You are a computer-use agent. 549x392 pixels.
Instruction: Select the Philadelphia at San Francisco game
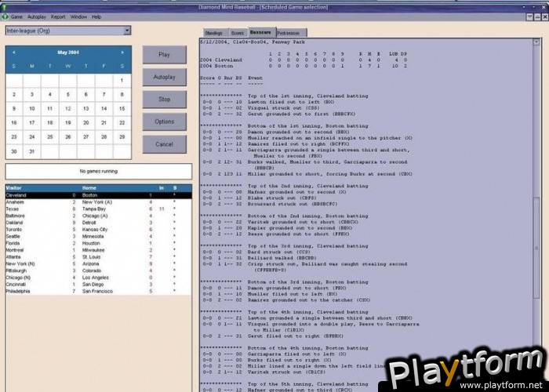click(x=98, y=291)
